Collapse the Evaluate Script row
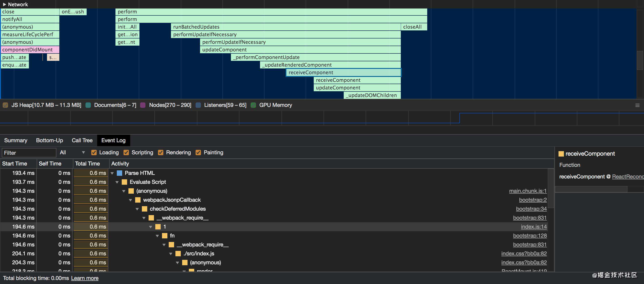This screenshot has height=284, width=644. pos(117,182)
